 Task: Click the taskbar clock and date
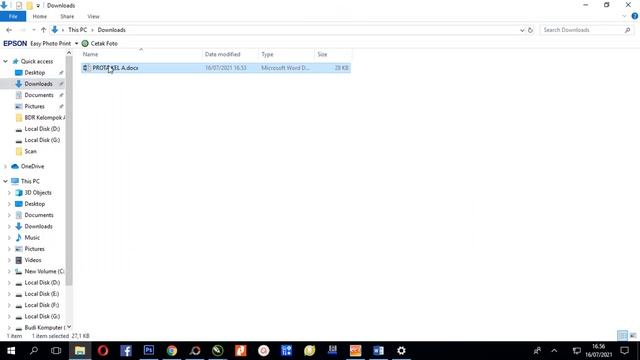(599, 351)
